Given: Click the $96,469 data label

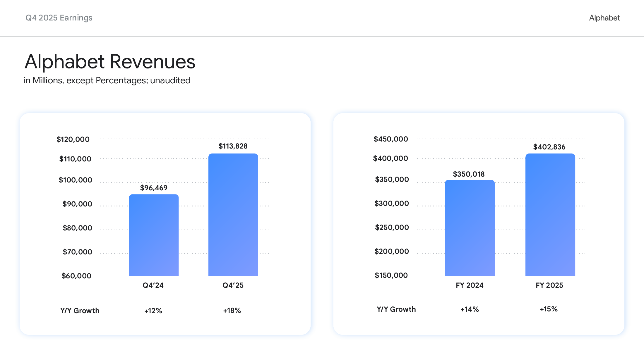Looking at the screenshot, I should pyautogui.click(x=154, y=188).
